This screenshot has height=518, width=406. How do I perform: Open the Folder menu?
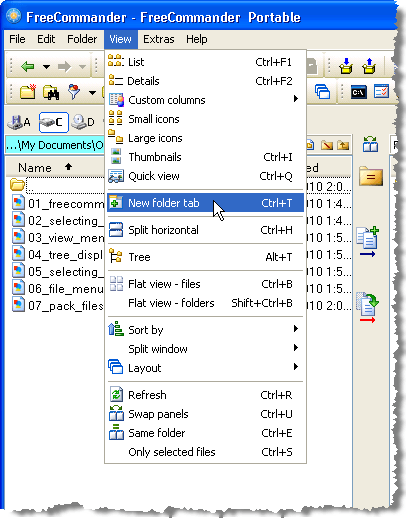point(82,39)
